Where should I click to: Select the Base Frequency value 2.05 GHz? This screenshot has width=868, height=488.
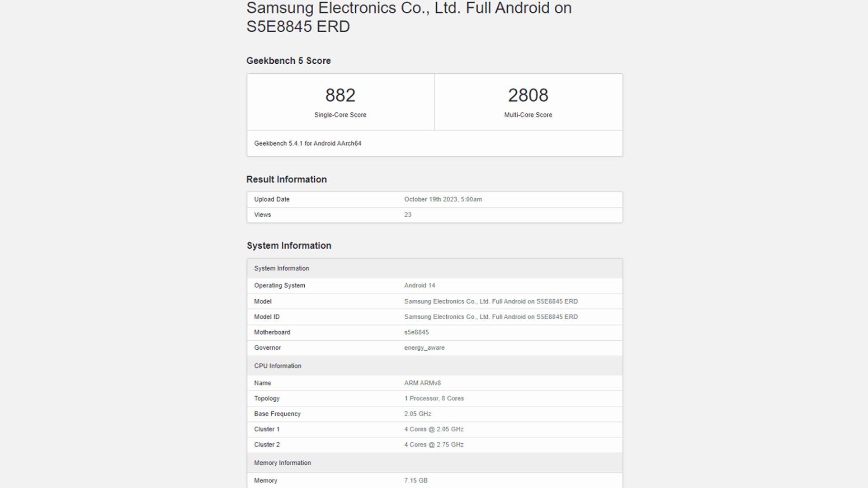click(417, 413)
